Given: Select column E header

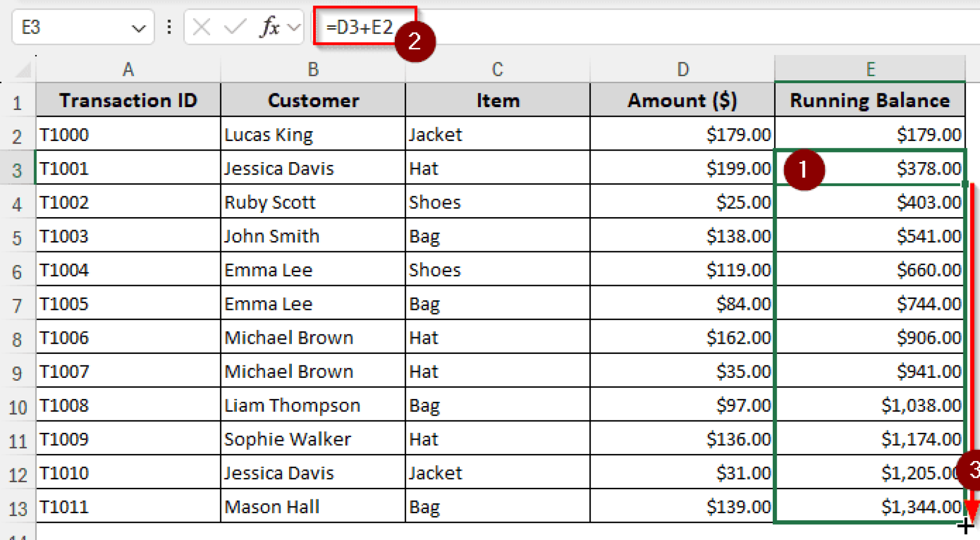Looking at the screenshot, I should (870, 69).
